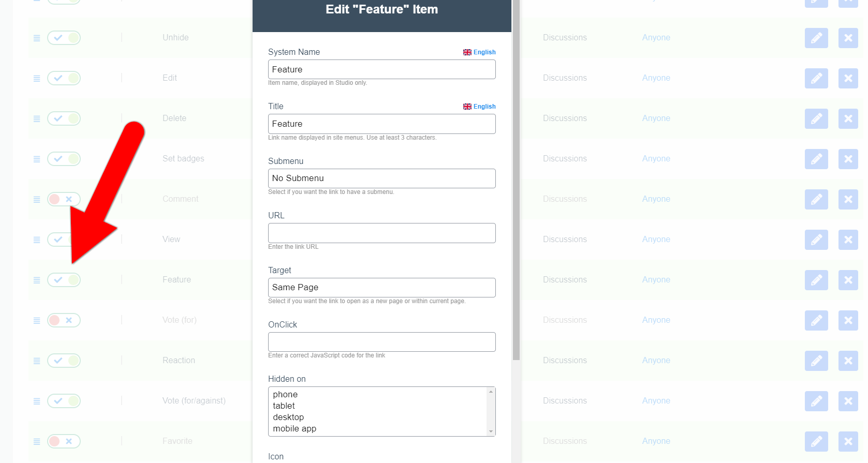Click the Anyone link in Delete row

[x=656, y=118]
